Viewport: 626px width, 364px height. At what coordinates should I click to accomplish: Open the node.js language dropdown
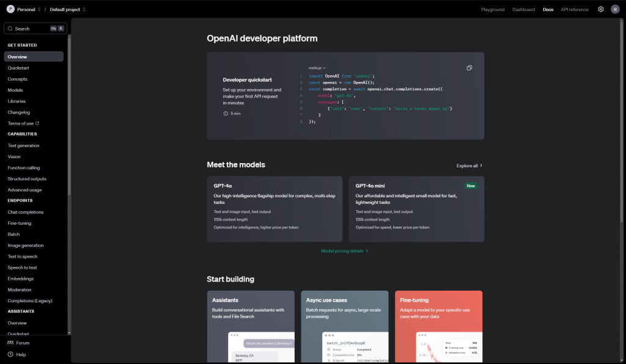tap(317, 68)
